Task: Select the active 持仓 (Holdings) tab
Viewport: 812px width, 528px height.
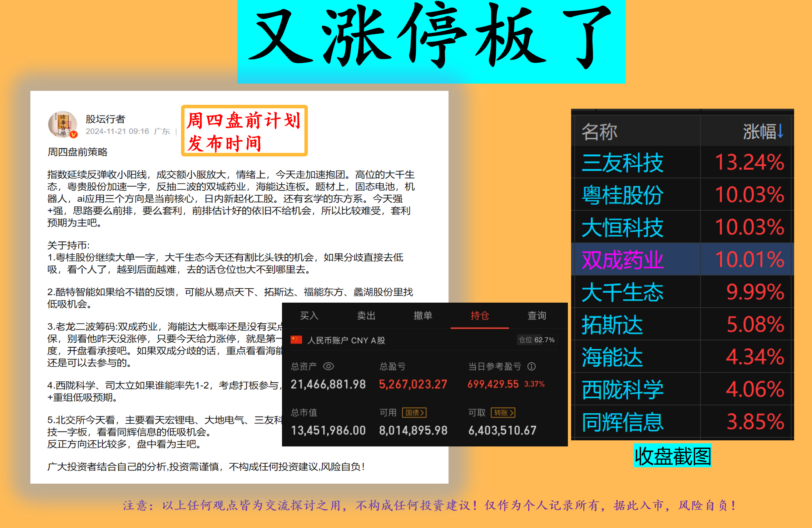Action: point(480,316)
